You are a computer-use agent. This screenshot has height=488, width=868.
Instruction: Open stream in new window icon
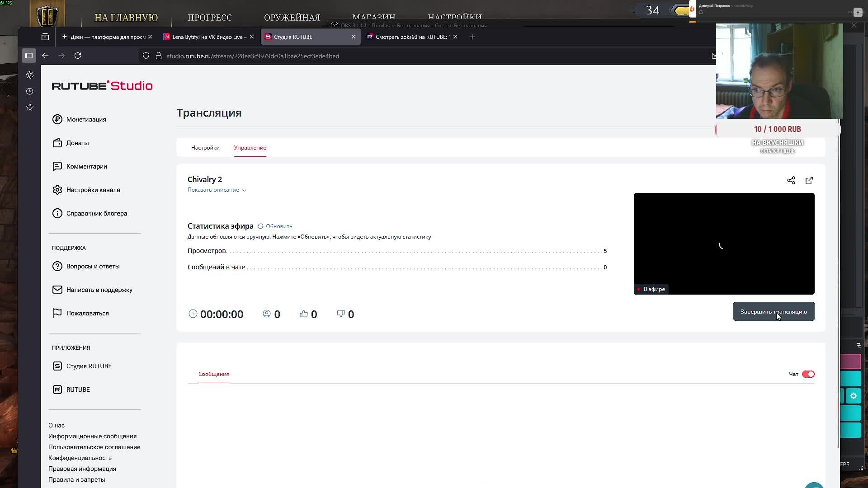(x=809, y=180)
